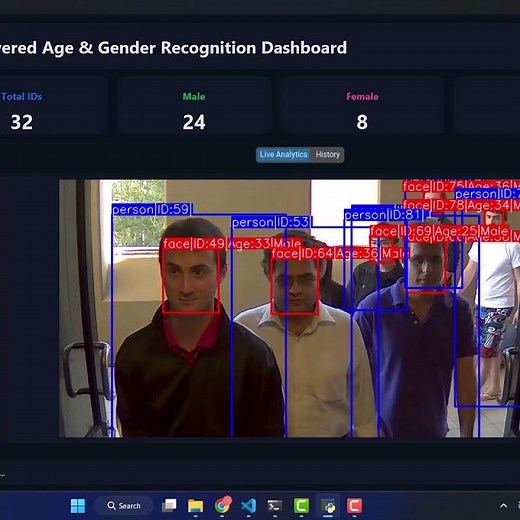Viewport: 520px width, 520px height.
Task: Click the taskbar Search box
Action: (x=124, y=506)
